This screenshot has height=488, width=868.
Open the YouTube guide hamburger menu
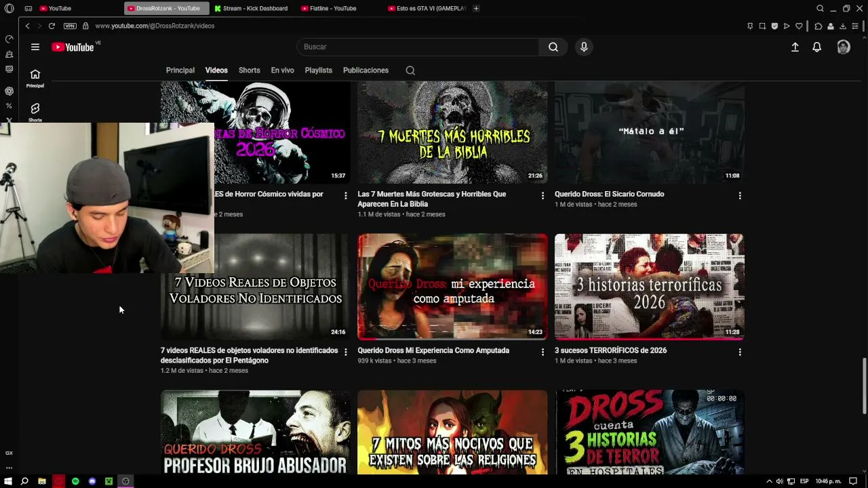coord(35,47)
